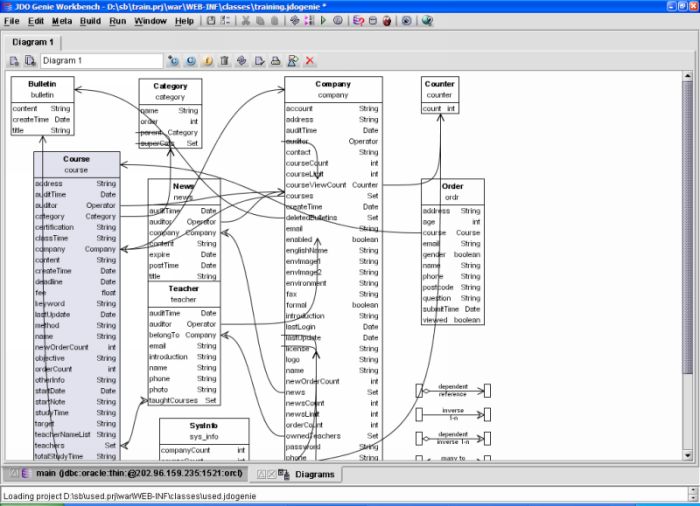
Task: Click the diagram vertical scrollbar down arrow
Action: click(x=688, y=456)
